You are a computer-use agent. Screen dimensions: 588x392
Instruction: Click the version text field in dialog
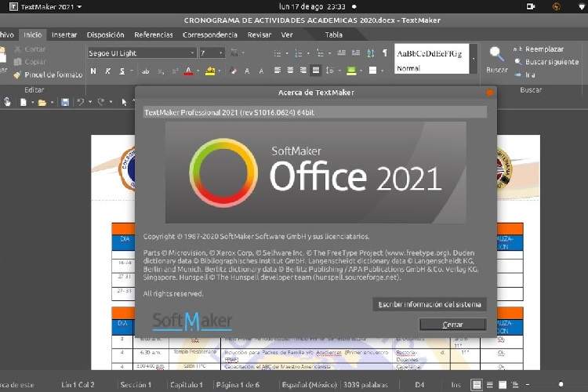tap(315, 112)
